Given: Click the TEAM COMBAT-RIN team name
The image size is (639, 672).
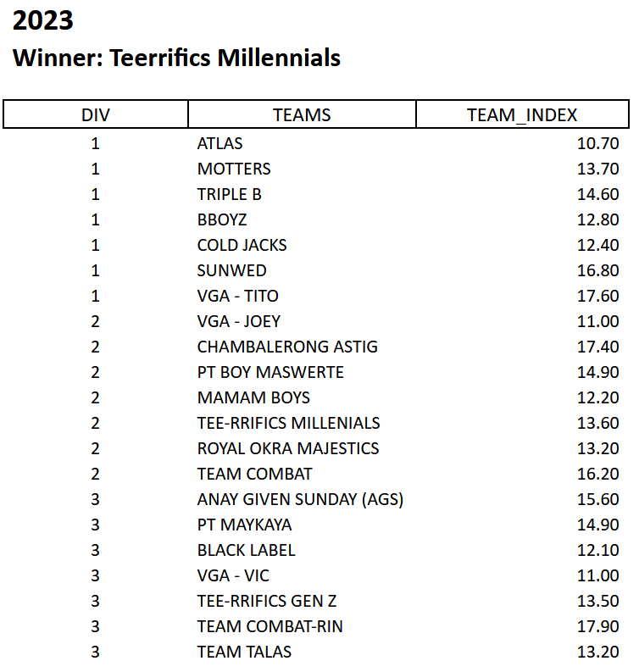Looking at the screenshot, I should coord(269,626).
